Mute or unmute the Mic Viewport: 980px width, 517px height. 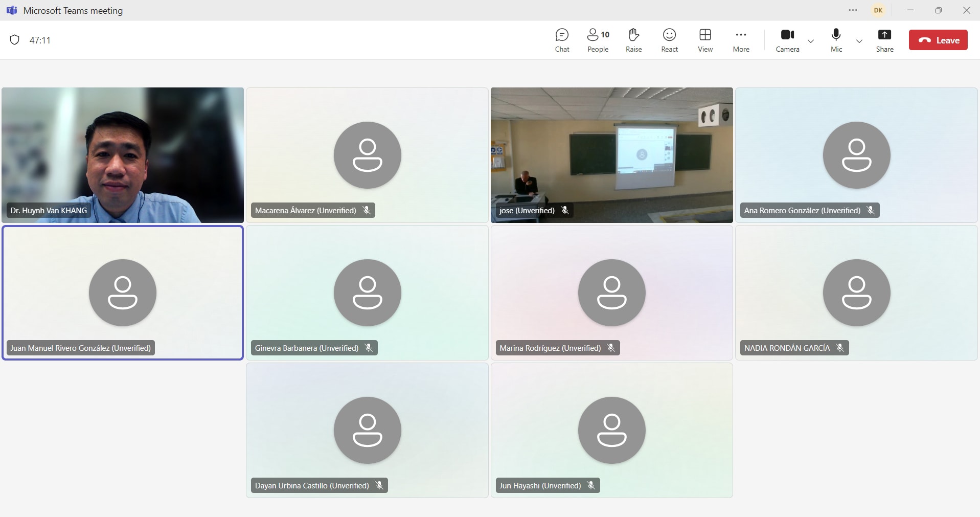pos(836,40)
